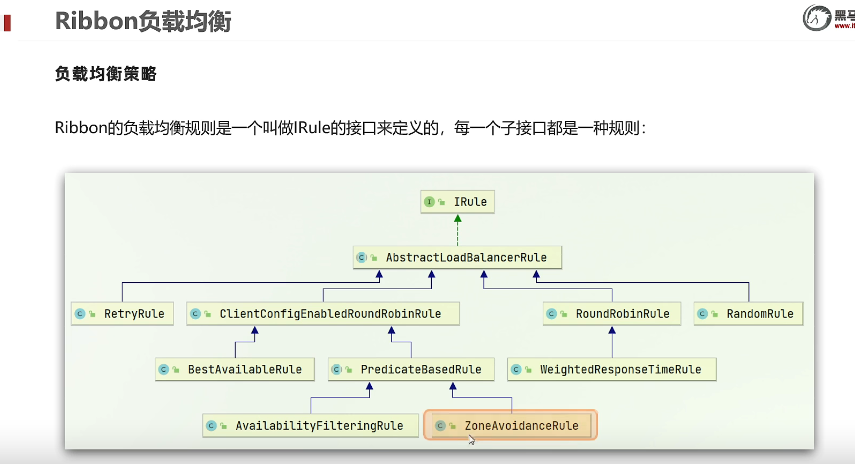Click the class icon beside RetryRule
The height and width of the screenshot is (464, 855).
[x=80, y=314]
